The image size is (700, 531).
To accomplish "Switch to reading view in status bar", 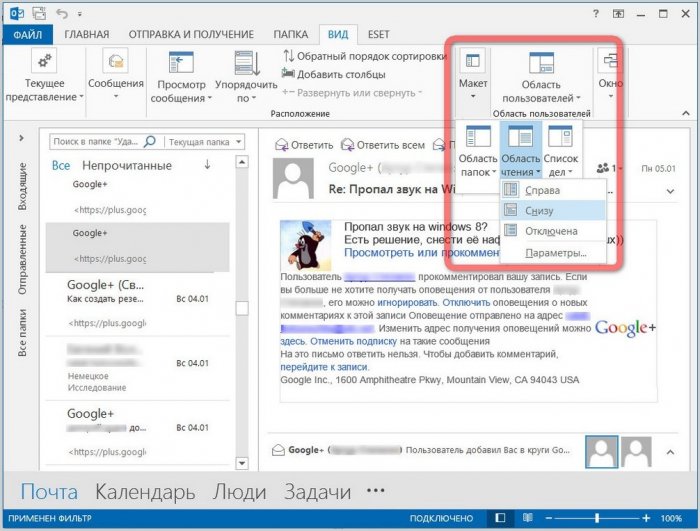I will (528, 518).
